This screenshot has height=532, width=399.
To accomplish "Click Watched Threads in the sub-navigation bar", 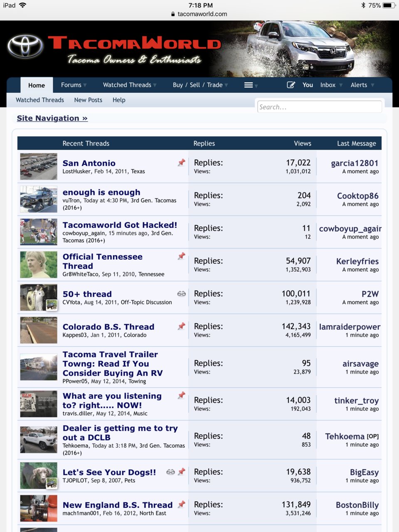I will click(40, 100).
